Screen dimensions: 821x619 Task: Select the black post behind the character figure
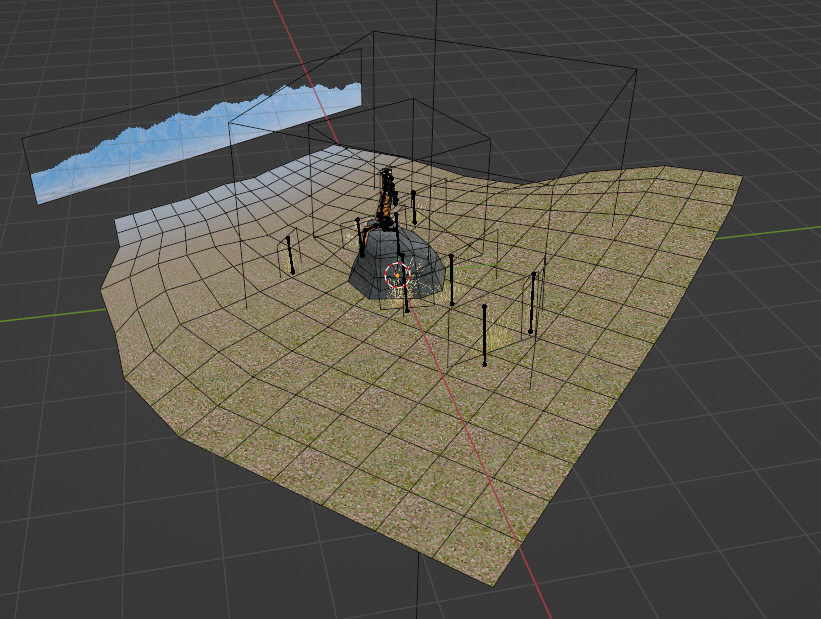coord(414,207)
